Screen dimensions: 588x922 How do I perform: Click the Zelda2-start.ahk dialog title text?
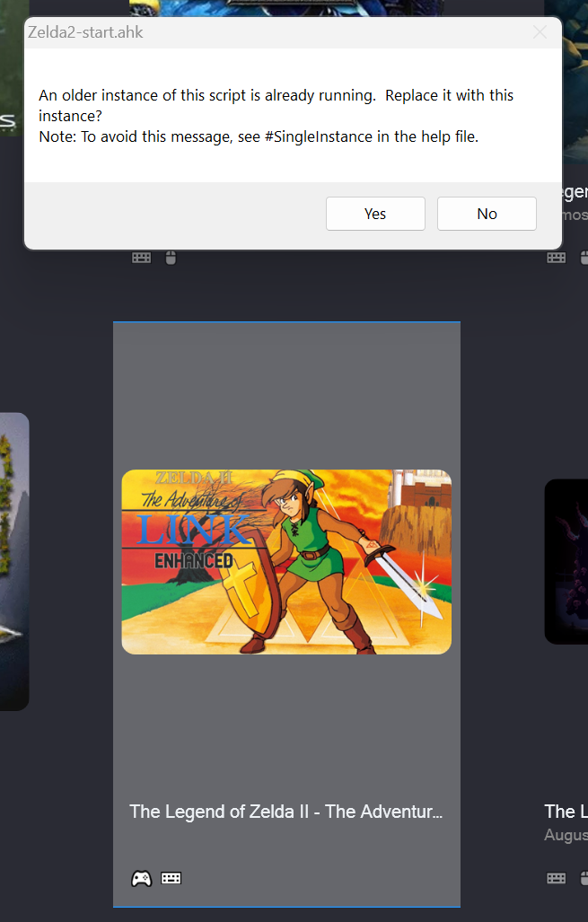point(85,32)
